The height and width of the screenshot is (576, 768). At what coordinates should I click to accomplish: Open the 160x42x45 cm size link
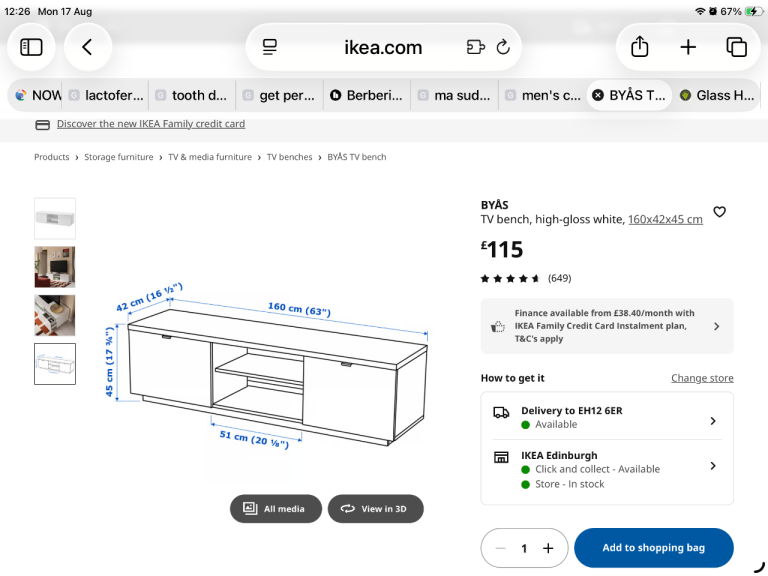point(665,219)
